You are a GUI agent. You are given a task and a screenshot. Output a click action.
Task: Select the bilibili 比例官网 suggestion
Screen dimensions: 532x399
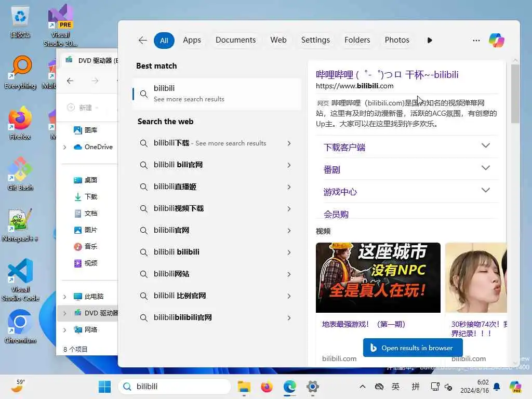click(217, 296)
